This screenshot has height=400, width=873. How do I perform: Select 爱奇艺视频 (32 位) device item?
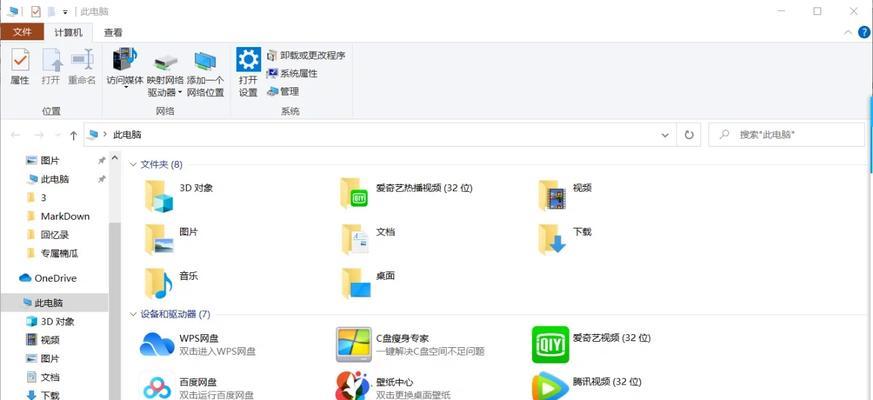pos(591,344)
